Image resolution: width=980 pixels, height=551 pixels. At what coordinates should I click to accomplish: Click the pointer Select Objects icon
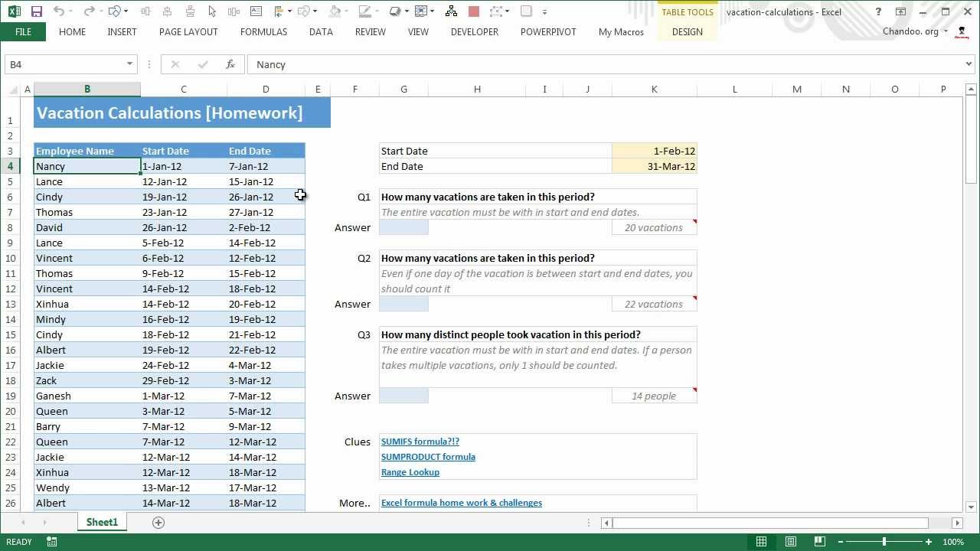click(x=212, y=11)
